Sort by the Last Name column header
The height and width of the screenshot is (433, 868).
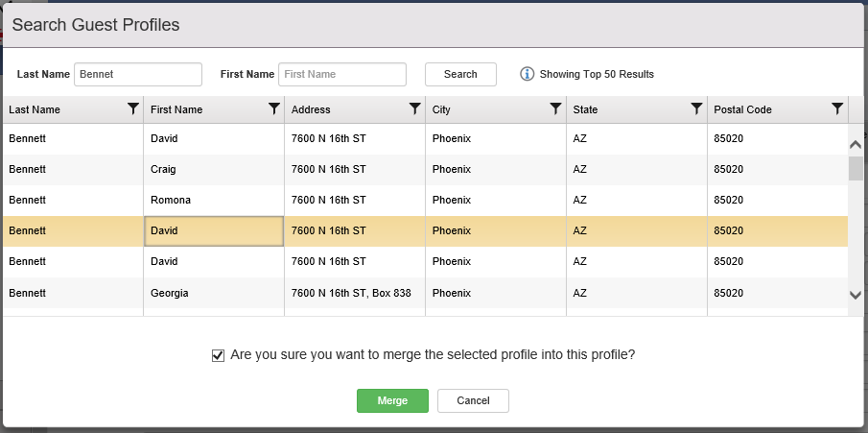(35, 109)
